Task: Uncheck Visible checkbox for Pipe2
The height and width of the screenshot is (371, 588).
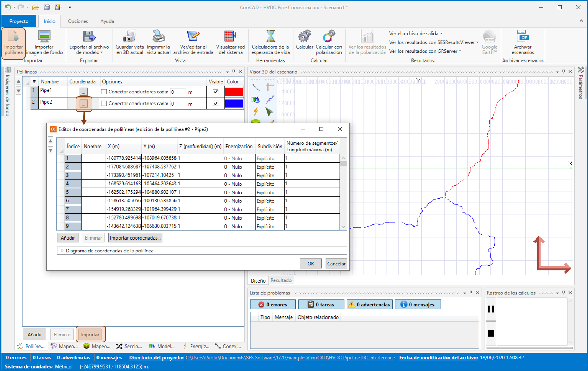Action: point(216,104)
